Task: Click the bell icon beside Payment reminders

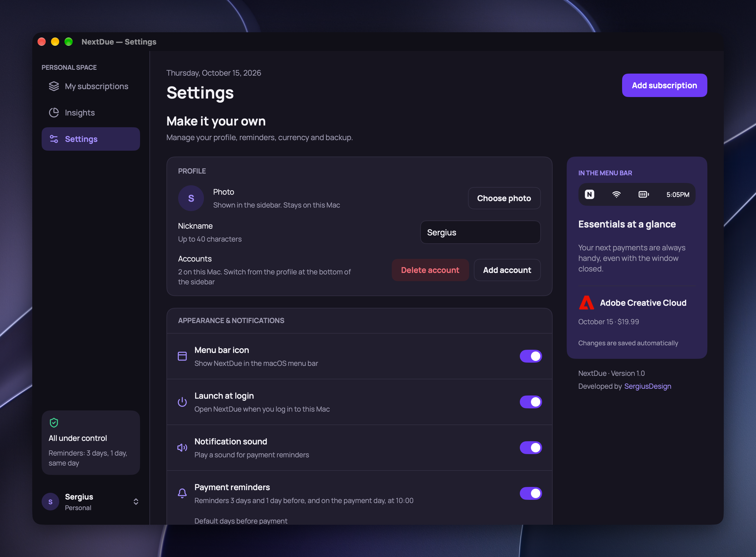Action: point(182,493)
